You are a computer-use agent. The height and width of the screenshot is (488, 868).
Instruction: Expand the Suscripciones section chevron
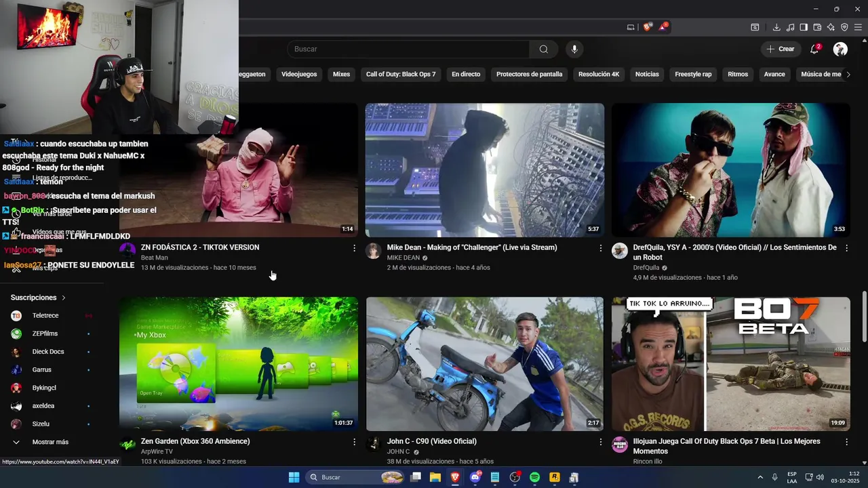pyautogui.click(x=64, y=298)
